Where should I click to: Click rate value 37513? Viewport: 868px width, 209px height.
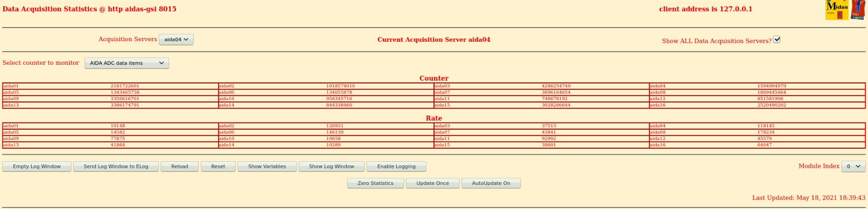pyautogui.click(x=549, y=126)
